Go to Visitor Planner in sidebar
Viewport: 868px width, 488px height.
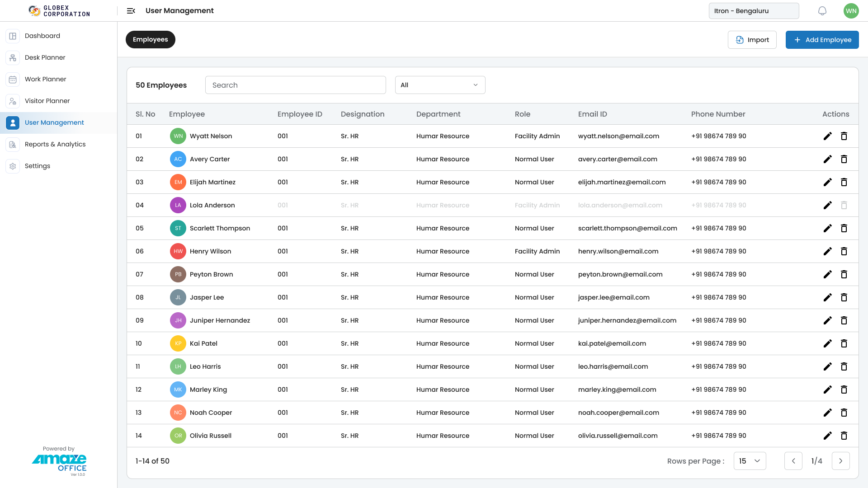point(47,101)
